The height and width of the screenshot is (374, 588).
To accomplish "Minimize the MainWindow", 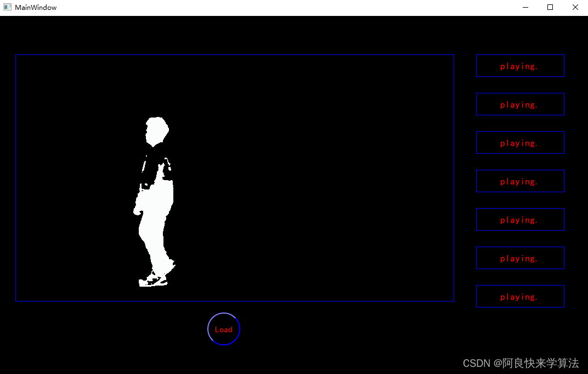I will [x=525, y=7].
